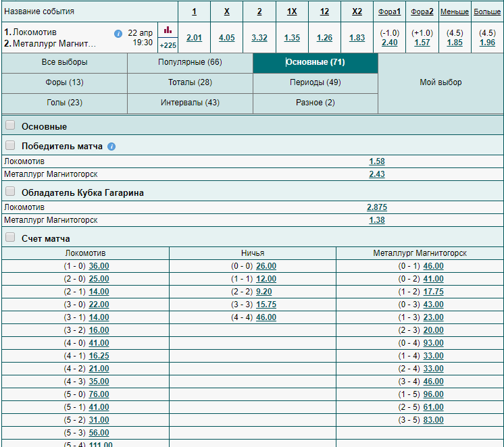
Task: Select score (1 - 2) odds 17.75
Action: coord(433,292)
